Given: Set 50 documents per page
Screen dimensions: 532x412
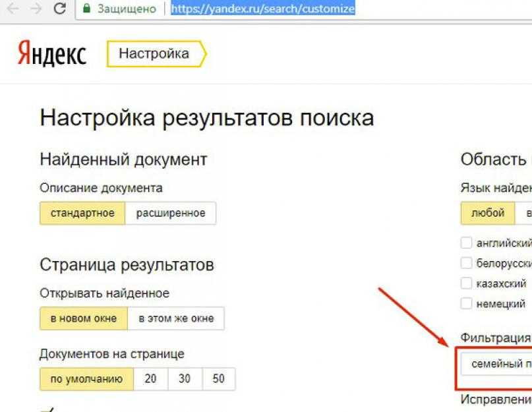Looking at the screenshot, I should [218, 379].
